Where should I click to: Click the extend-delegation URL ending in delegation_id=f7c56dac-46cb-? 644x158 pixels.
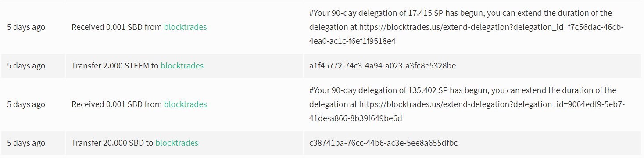point(491,27)
